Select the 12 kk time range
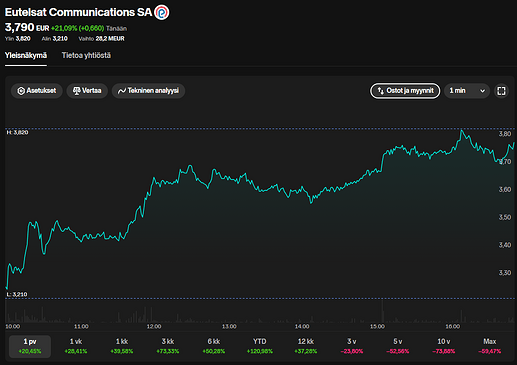 tap(306, 346)
